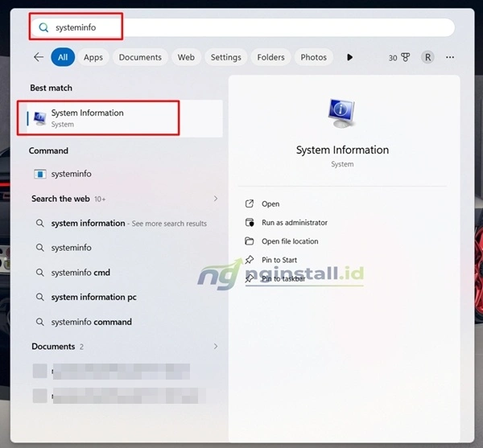Select the systeminfo command web suggestion
Viewport: 483px width, 448px height.
(x=125, y=322)
